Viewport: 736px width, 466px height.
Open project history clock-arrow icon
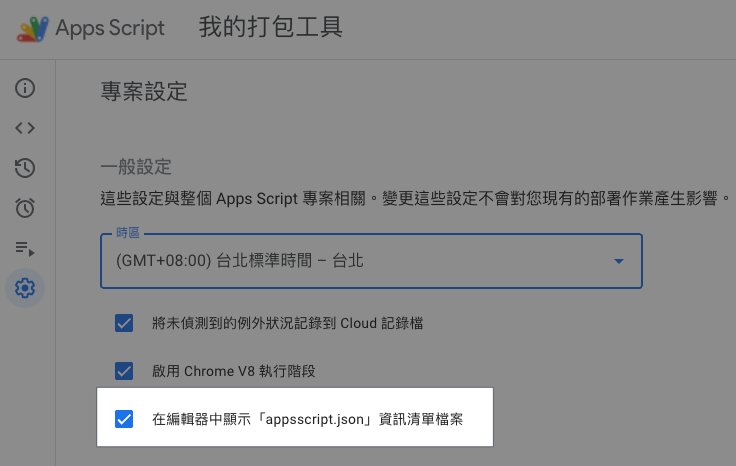[25, 168]
